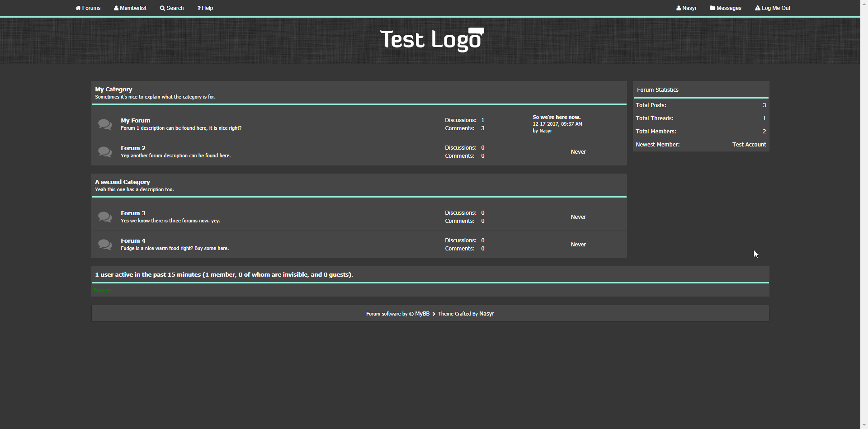The width and height of the screenshot is (868, 429).
Task: Click the Forum 2 speech bubble icon
Action: click(x=105, y=152)
